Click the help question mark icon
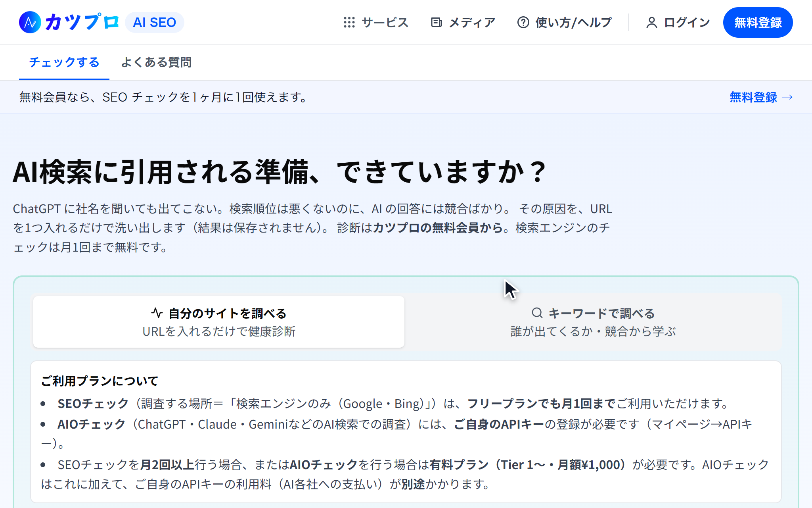 pyautogui.click(x=523, y=22)
